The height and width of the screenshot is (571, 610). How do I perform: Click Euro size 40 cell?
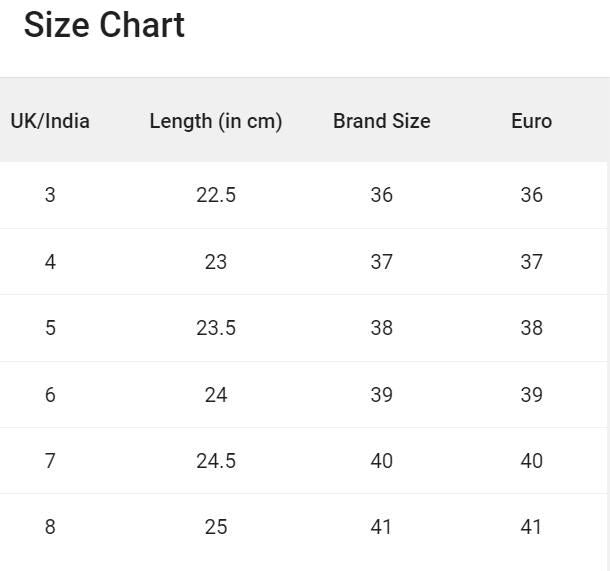pos(531,461)
